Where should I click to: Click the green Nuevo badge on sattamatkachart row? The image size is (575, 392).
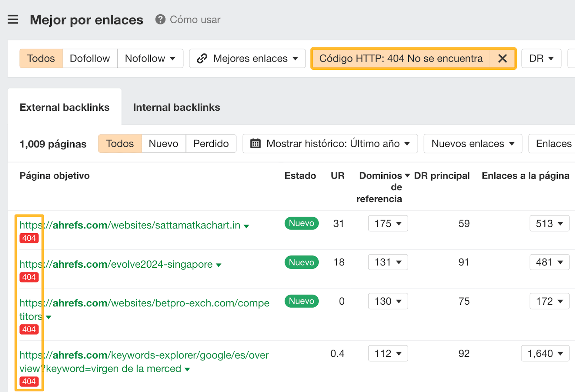point(301,223)
